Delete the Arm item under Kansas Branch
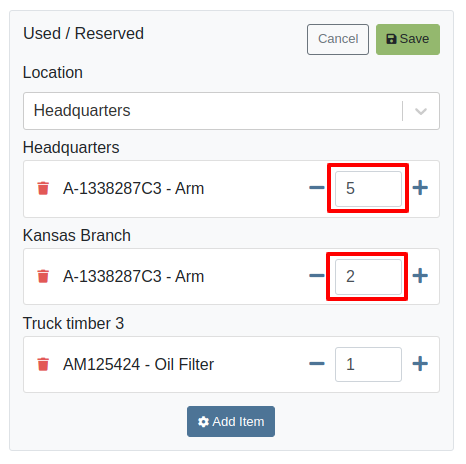Image resolution: width=466 pixels, height=464 pixels. pos(43,276)
